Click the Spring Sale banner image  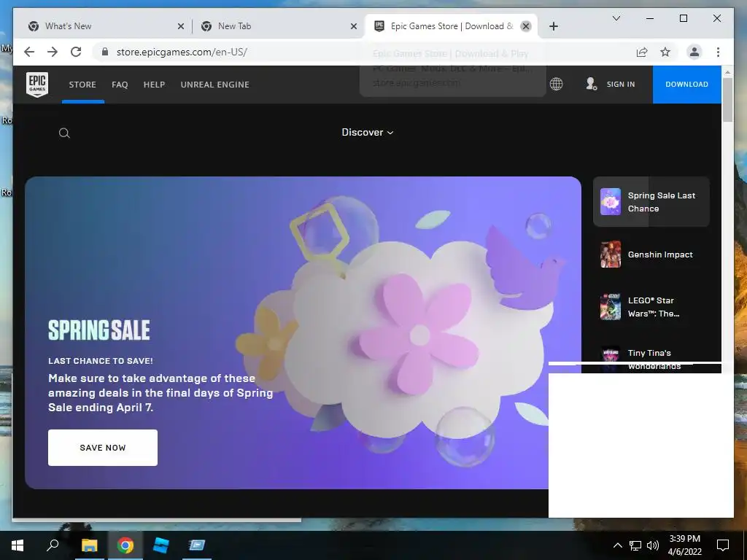tap(303, 332)
